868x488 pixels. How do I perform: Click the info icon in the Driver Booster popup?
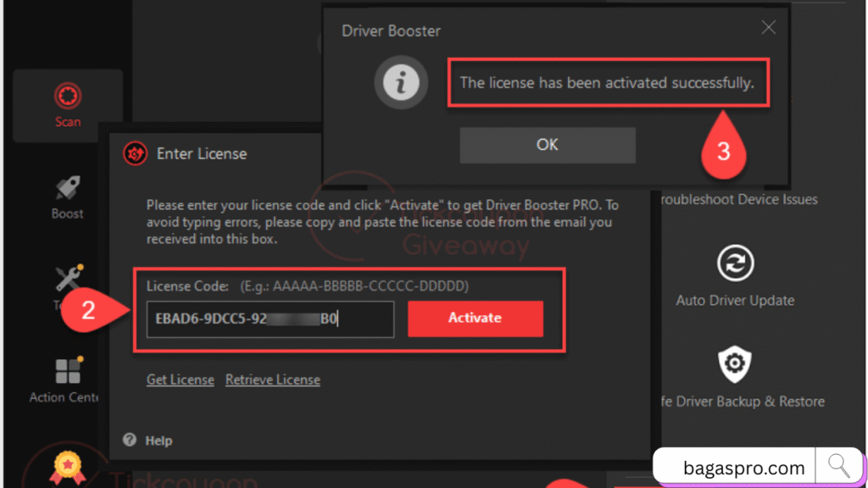pos(401,82)
